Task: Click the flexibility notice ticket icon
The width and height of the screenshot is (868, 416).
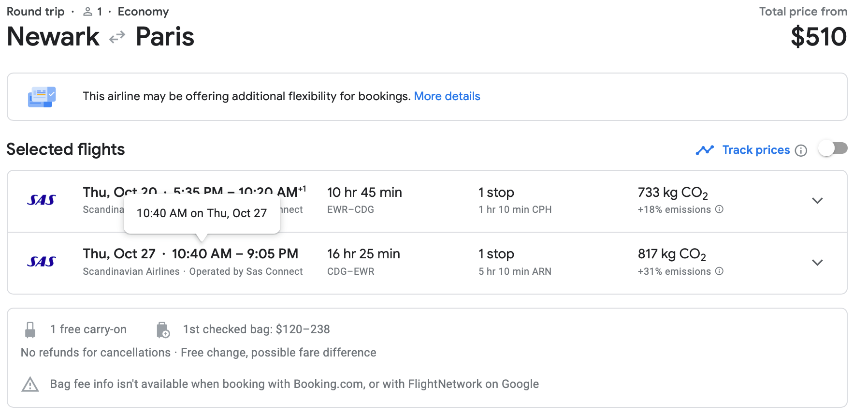Action: pyautogui.click(x=42, y=97)
